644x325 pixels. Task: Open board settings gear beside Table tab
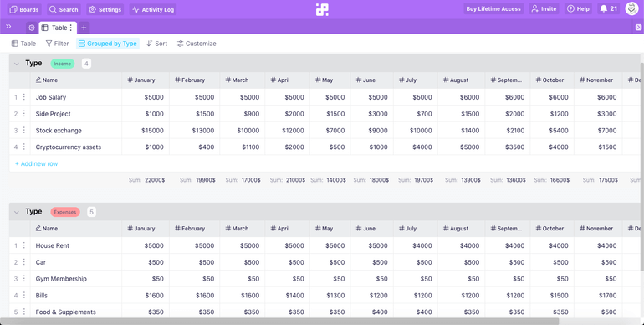[32, 28]
